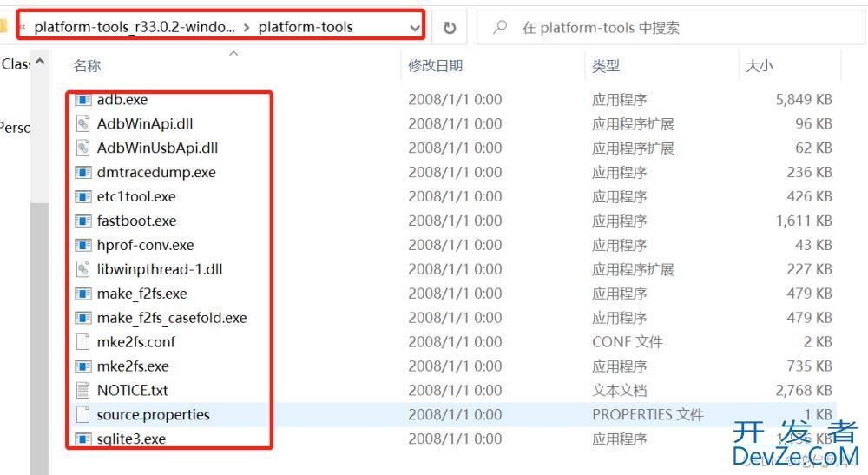Click the PROPERTIES 文件 type cell
868x475 pixels.
[648, 415]
